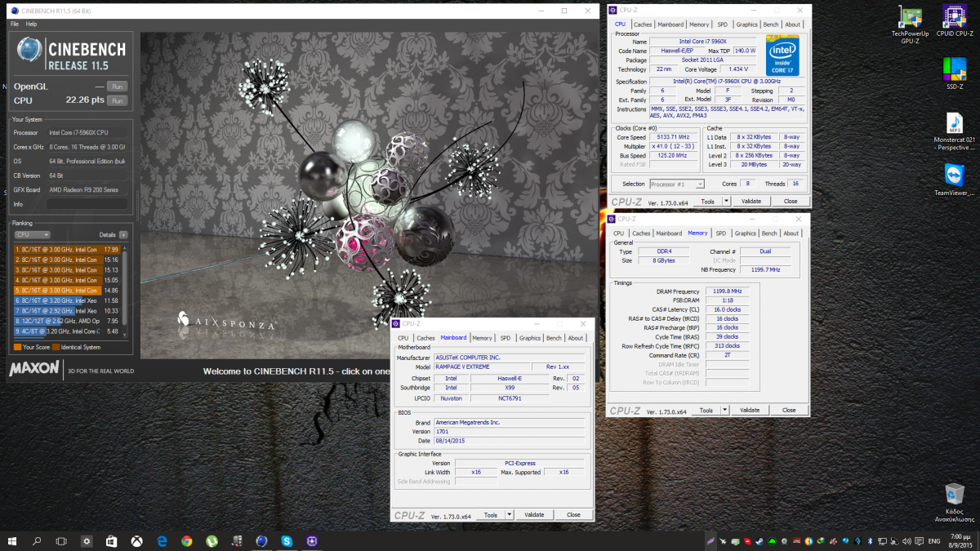Screen dimensions: 980x551
Task: Switch to Cinebench via its taskbar icon
Action: (261, 541)
